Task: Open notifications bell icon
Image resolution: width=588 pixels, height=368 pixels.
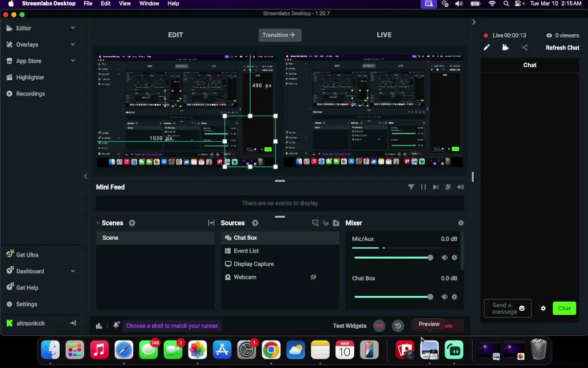Action: click(116, 325)
